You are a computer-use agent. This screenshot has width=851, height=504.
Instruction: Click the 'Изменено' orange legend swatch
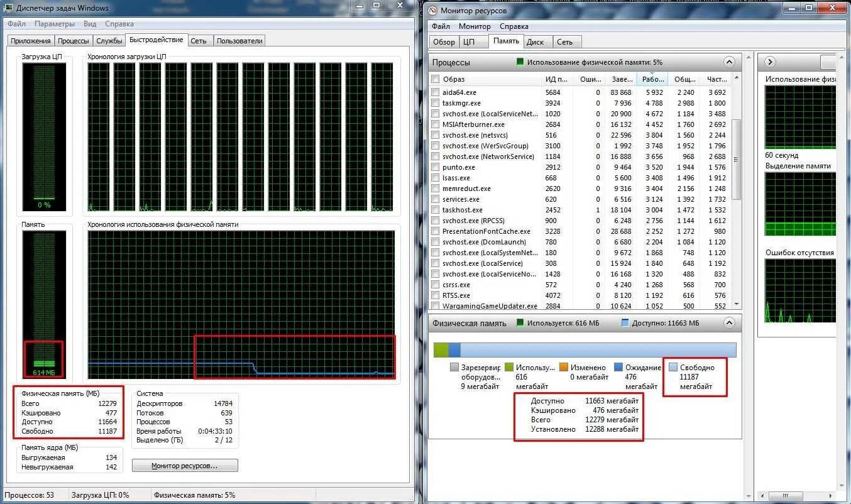564,367
